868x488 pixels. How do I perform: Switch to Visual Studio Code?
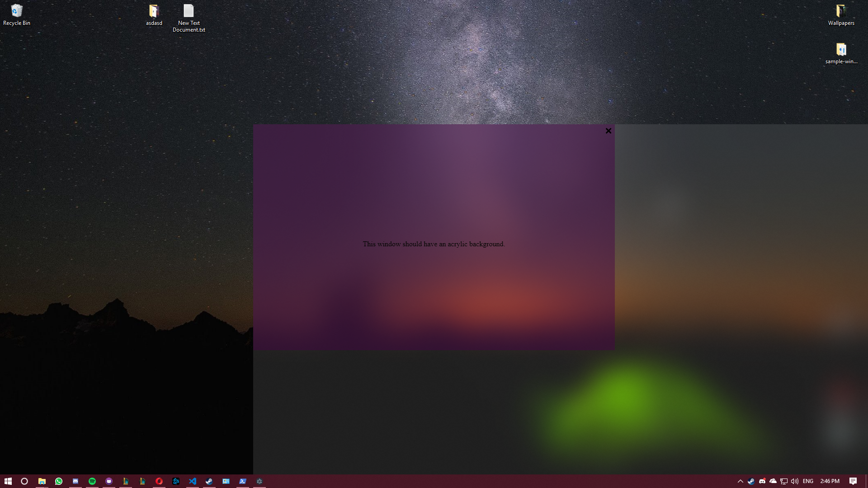(x=193, y=481)
